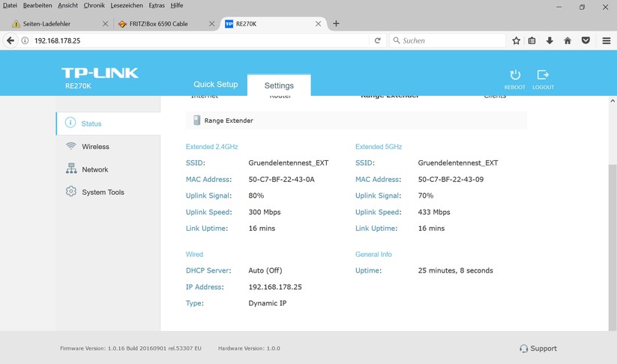Switch to FRITZ!Box 6590 Cable tab
Screen dimensions: 617x364
(158, 23)
